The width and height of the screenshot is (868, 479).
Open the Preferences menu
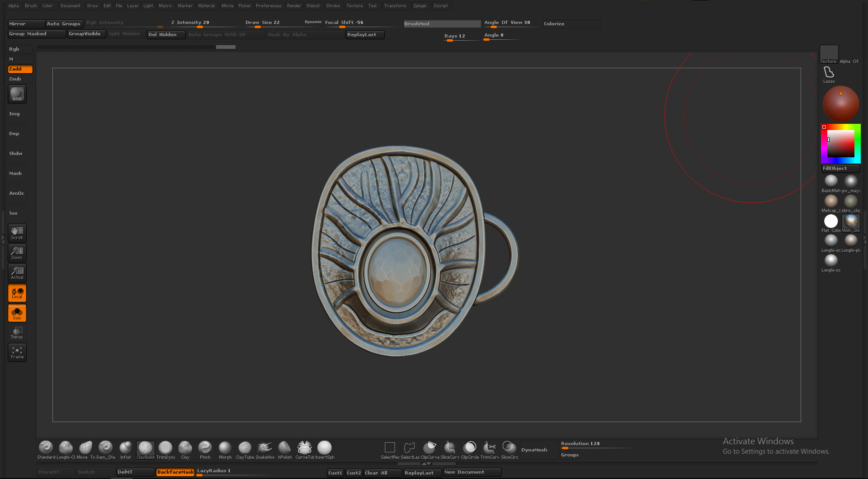tap(269, 6)
